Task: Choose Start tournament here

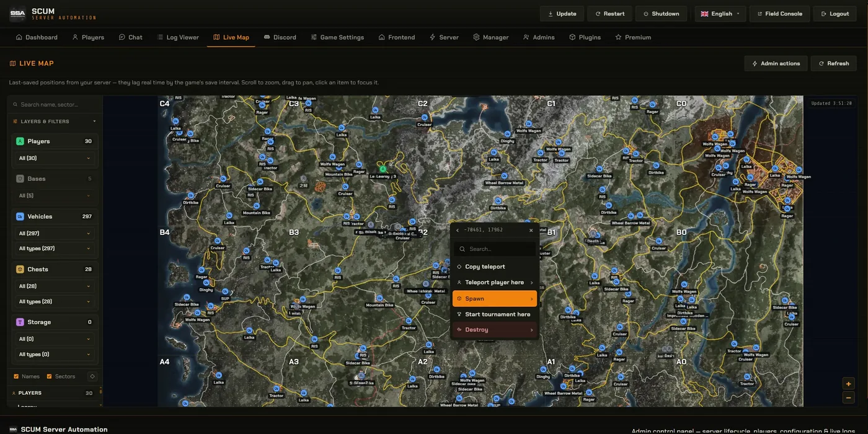Action: coord(495,314)
